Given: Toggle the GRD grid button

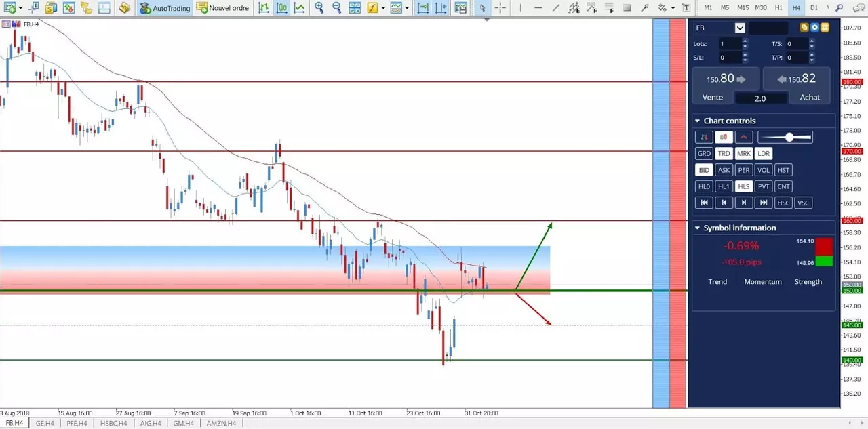Looking at the screenshot, I should click(x=704, y=154).
